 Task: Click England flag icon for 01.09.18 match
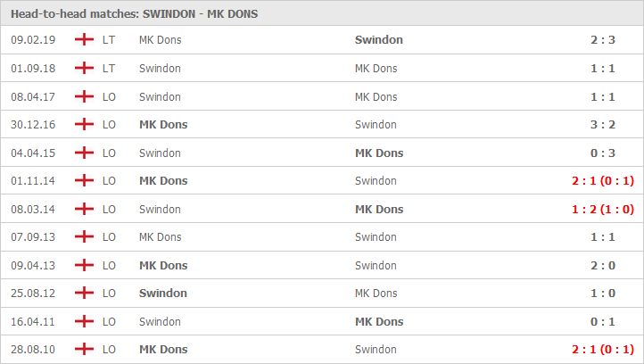click(x=84, y=68)
